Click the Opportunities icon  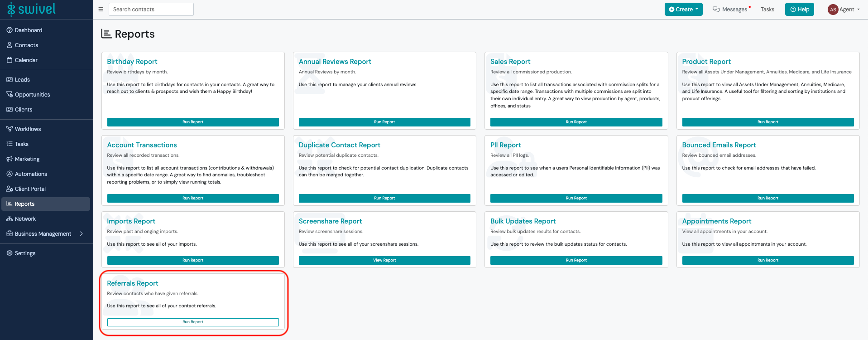click(x=10, y=95)
